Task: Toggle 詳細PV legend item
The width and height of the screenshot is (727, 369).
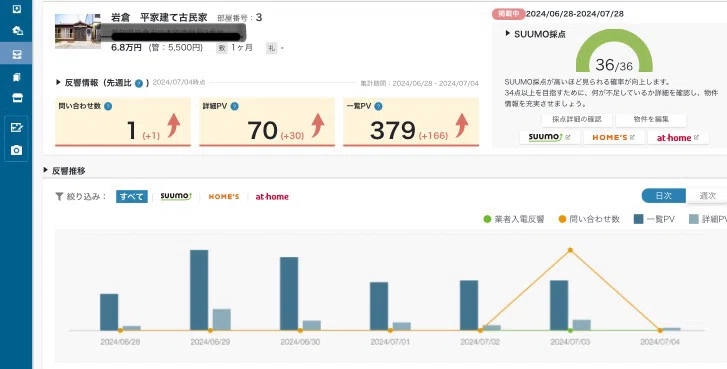Action: tap(708, 219)
